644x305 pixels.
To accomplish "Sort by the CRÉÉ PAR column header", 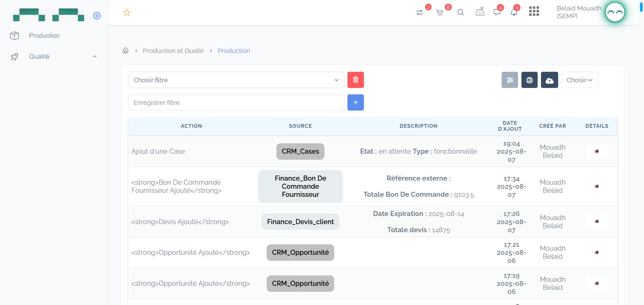I will pos(552,126).
